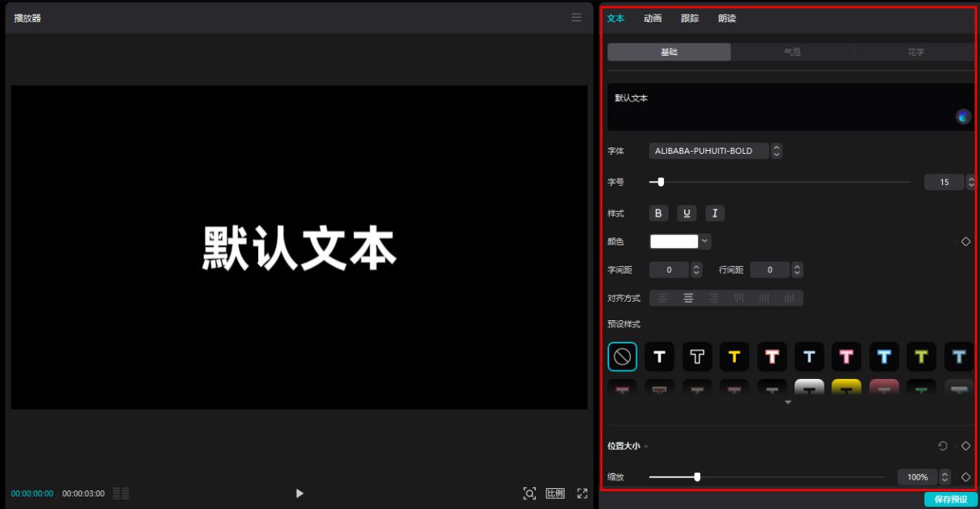980x509 pixels.
Task: Select center alignment for text
Action: click(688, 298)
